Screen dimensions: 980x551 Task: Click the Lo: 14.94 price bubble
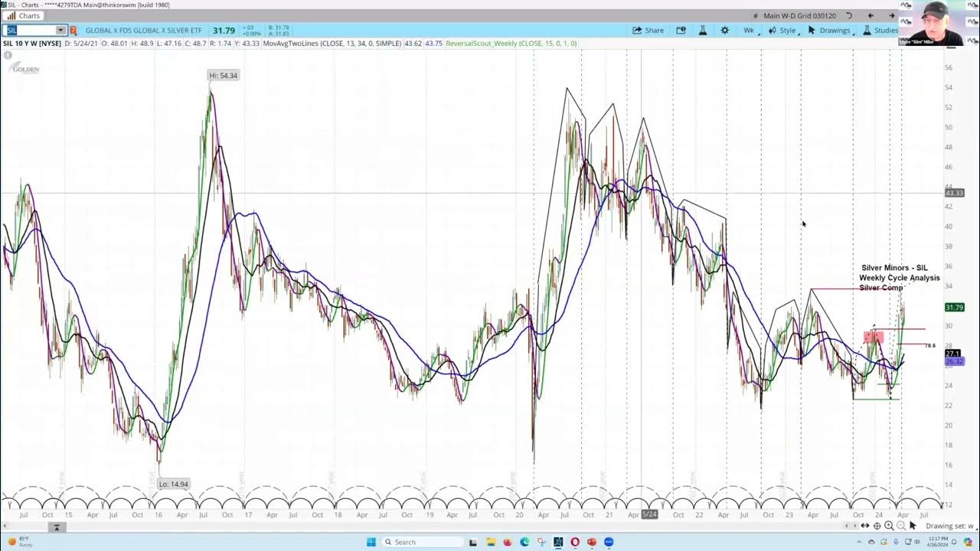173,484
